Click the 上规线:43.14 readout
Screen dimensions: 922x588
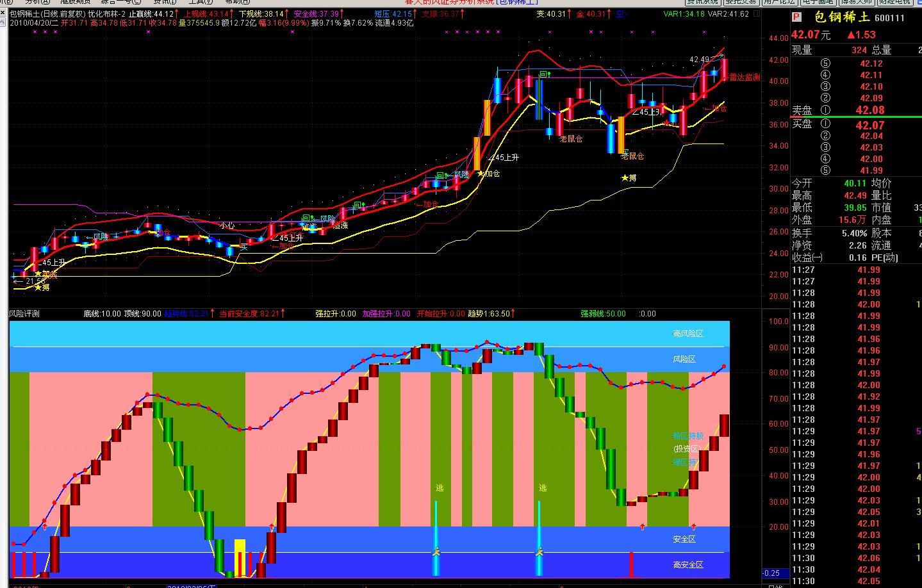pos(206,14)
